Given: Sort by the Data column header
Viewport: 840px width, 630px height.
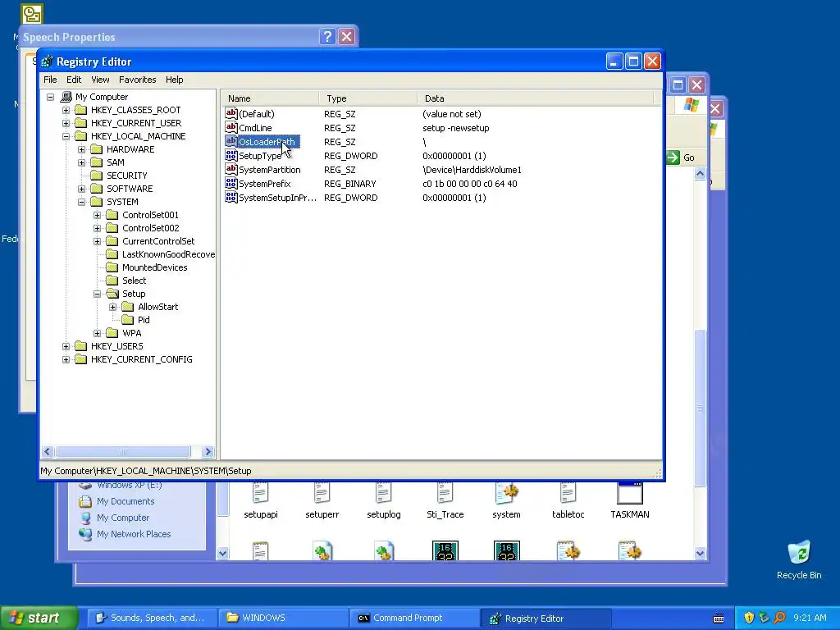Looking at the screenshot, I should (x=535, y=98).
